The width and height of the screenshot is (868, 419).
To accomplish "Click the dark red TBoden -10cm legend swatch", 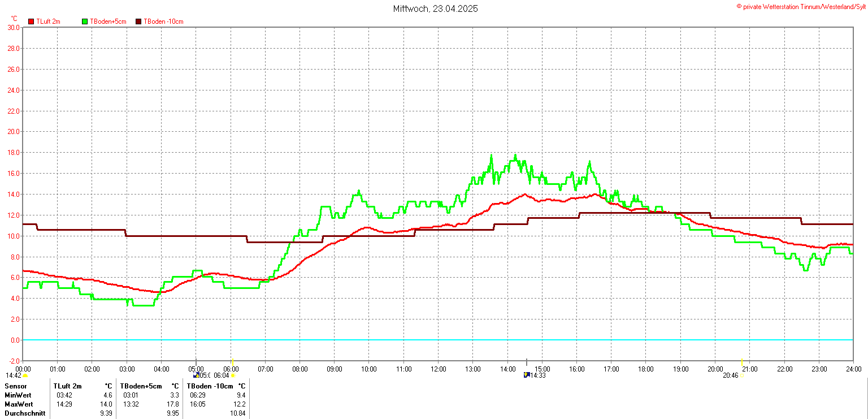I will [138, 21].
